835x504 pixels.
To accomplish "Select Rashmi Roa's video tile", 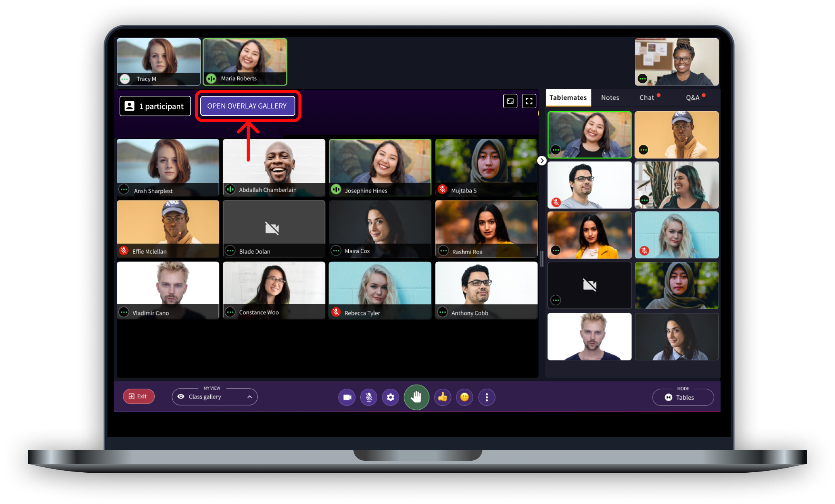I will pyautogui.click(x=486, y=229).
